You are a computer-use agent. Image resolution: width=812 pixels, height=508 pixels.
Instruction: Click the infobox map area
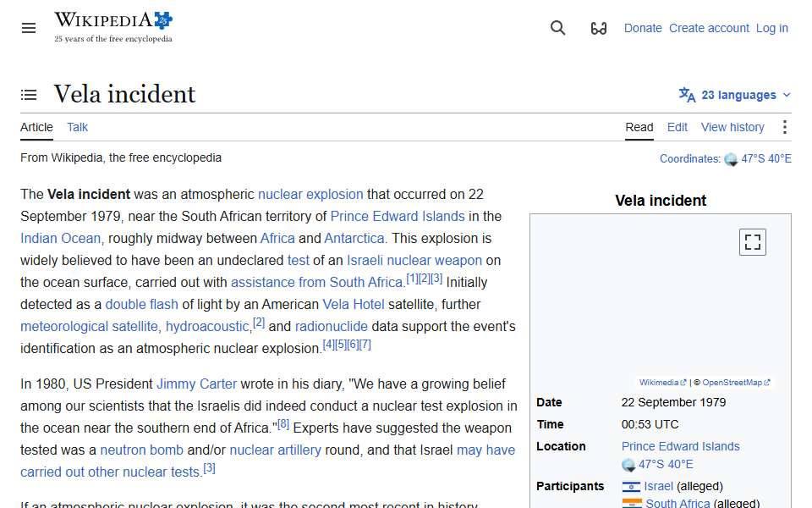pyautogui.click(x=661, y=303)
